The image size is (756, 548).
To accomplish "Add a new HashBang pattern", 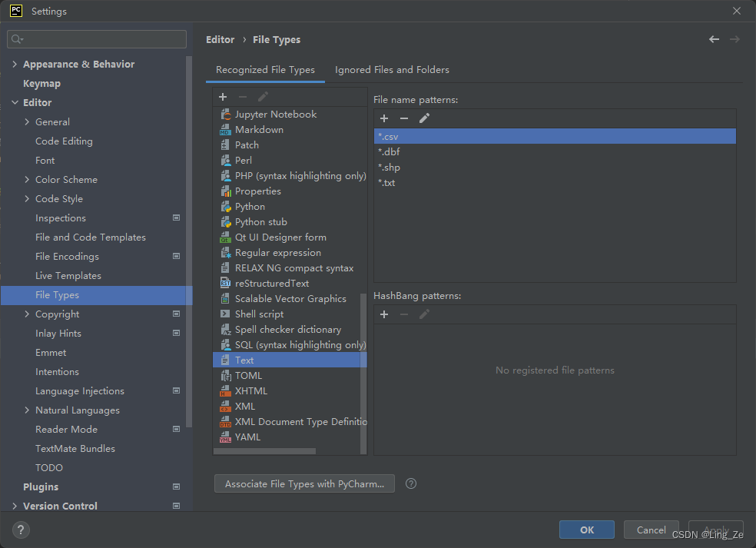I will click(384, 314).
